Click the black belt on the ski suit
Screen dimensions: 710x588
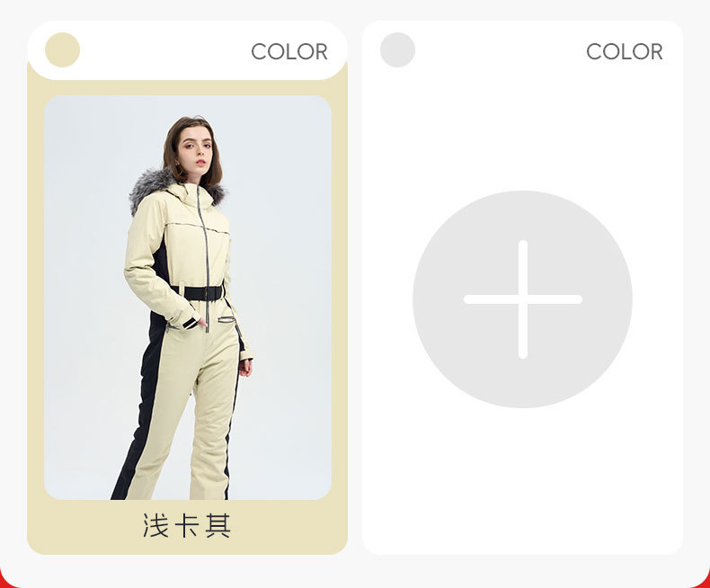click(200, 293)
